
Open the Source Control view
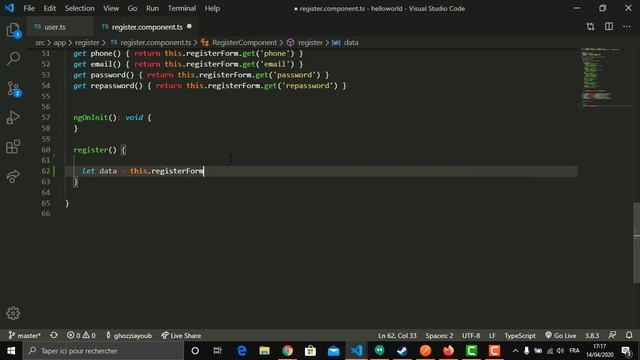click(x=13, y=89)
